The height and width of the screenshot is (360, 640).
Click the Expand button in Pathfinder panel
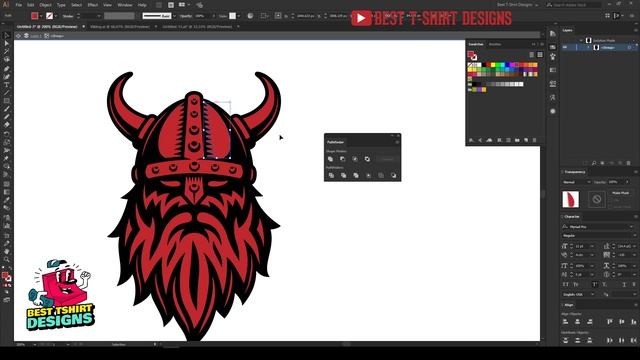pos(387,159)
